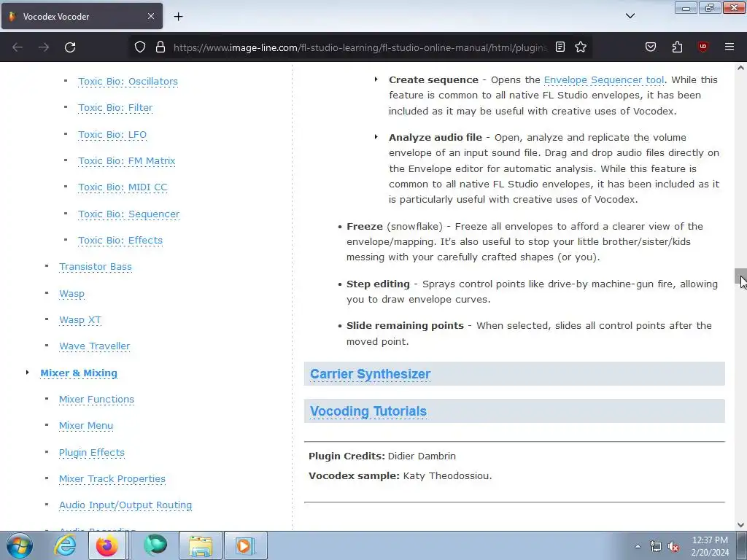Open the file explorer folder taskbar icon
This screenshot has width=747, height=560.
[201, 545]
